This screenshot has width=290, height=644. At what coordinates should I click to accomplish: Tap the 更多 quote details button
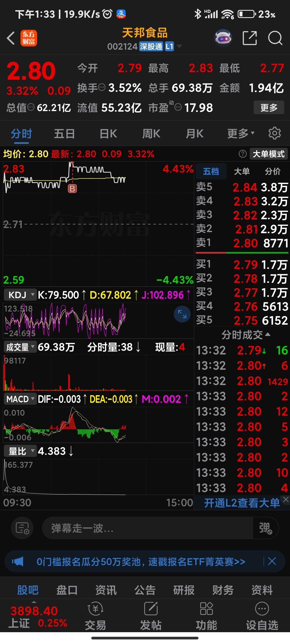(x=269, y=107)
